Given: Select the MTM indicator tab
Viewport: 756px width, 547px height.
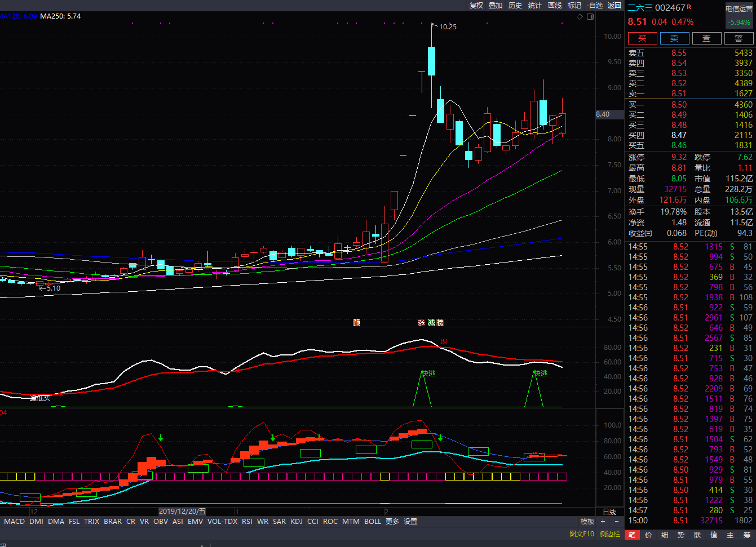Looking at the screenshot, I should pyautogui.click(x=351, y=522).
